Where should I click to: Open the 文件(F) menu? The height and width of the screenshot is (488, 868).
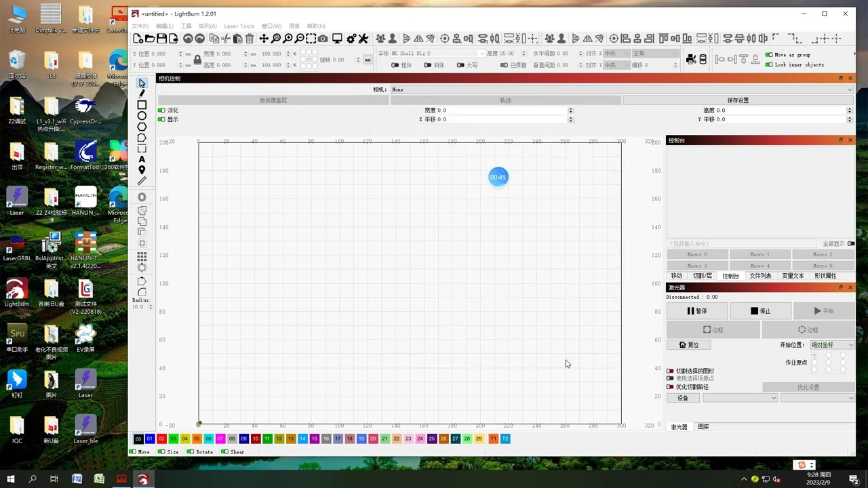140,26
